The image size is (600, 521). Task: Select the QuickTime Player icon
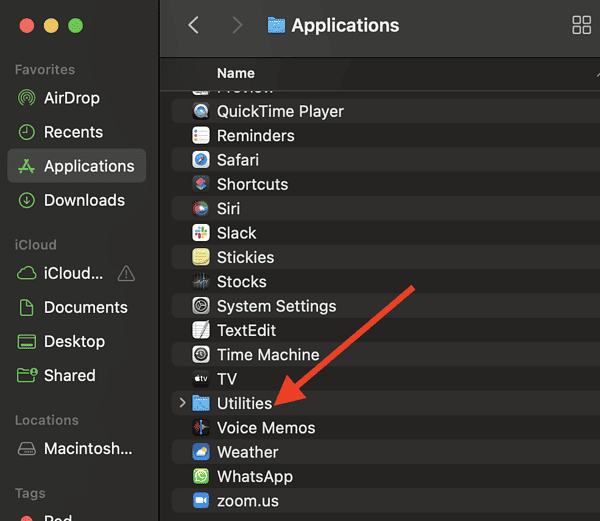click(201, 111)
